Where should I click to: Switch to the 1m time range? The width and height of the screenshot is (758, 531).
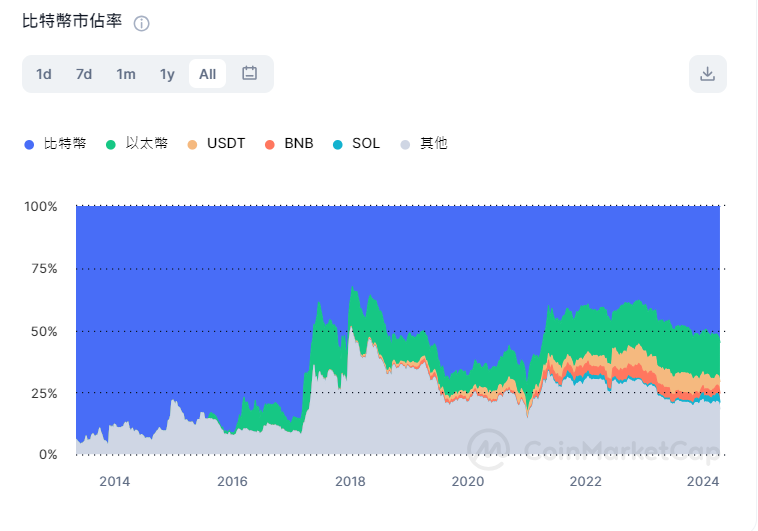tap(126, 74)
